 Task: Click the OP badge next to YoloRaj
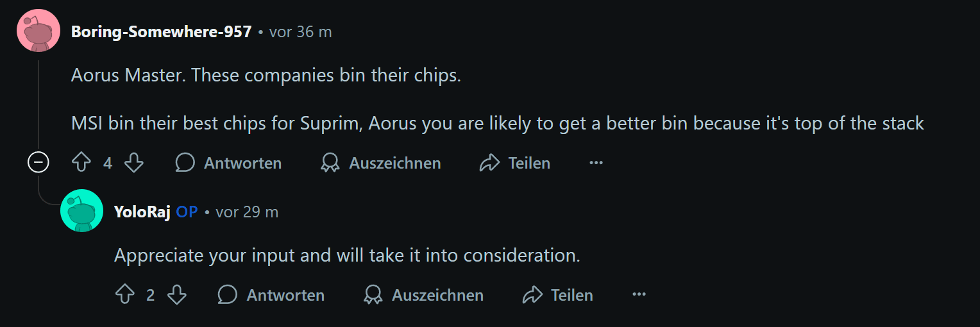click(x=187, y=212)
